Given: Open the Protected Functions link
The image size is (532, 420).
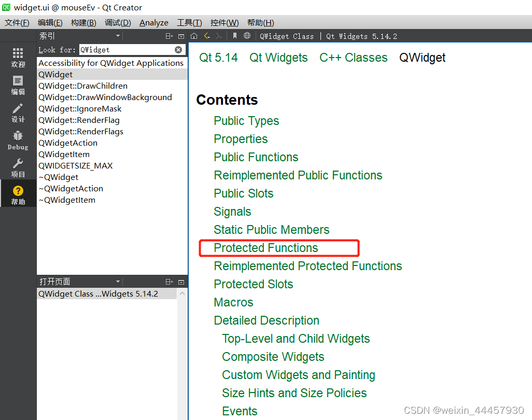Looking at the screenshot, I should click(265, 248).
